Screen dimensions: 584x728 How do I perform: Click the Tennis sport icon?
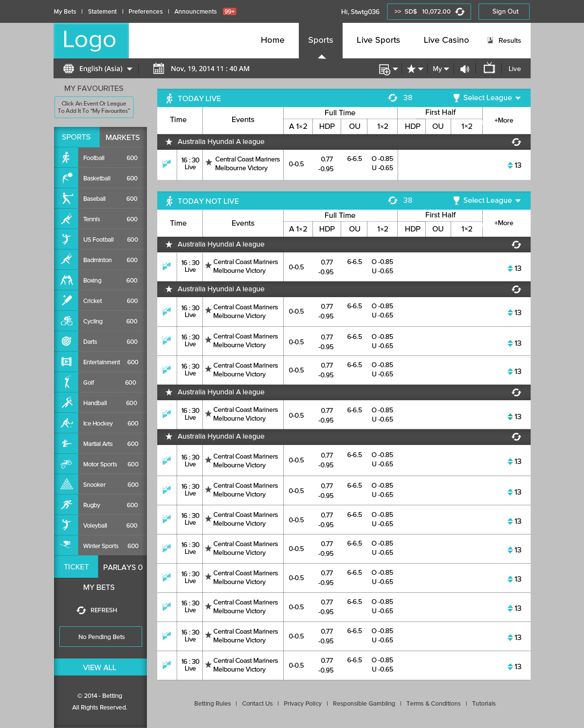click(67, 219)
